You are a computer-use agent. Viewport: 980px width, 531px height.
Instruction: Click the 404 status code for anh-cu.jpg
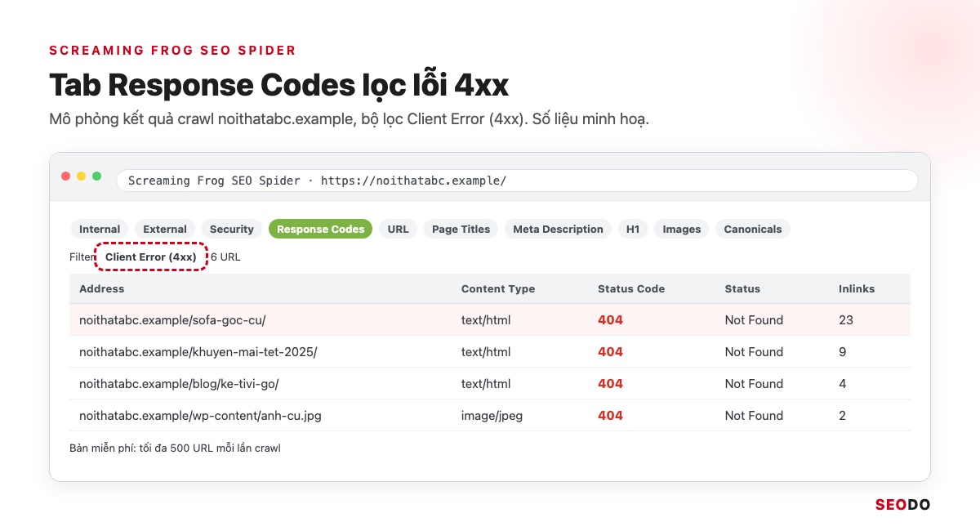(x=610, y=416)
